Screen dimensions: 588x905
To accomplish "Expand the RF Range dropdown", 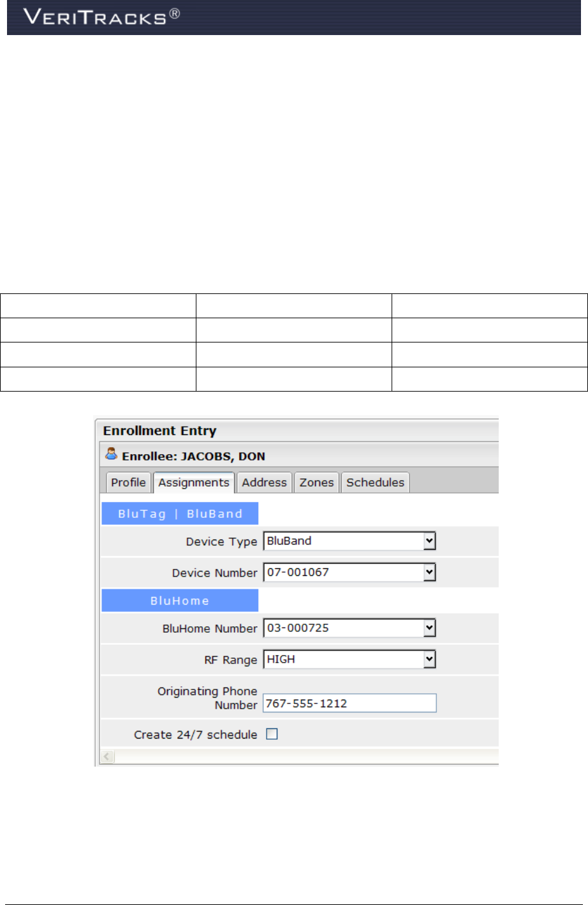I will 349,659.
